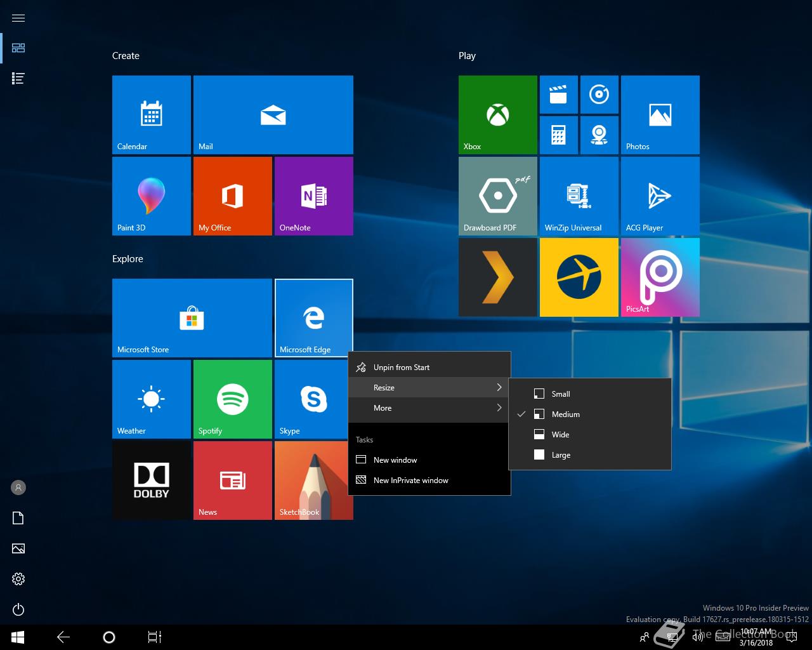Click the Play group heading
The image size is (812, 650).
coord(467,56)
